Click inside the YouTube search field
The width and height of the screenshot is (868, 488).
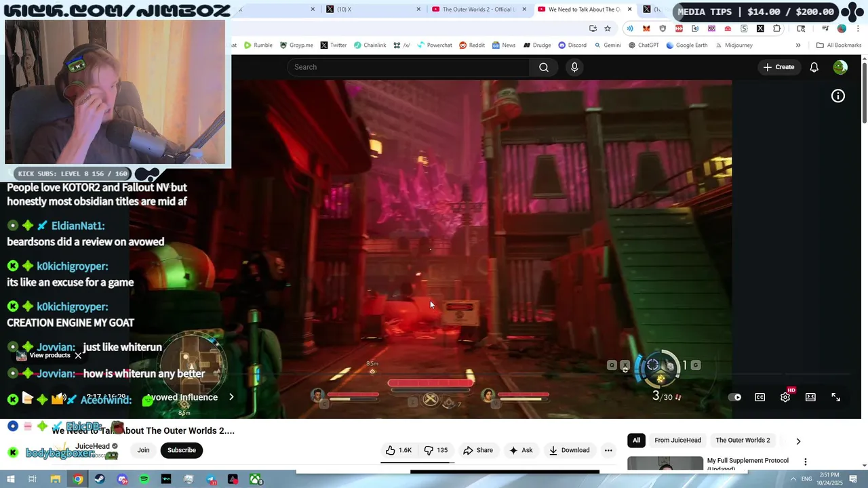coord(409,67)
